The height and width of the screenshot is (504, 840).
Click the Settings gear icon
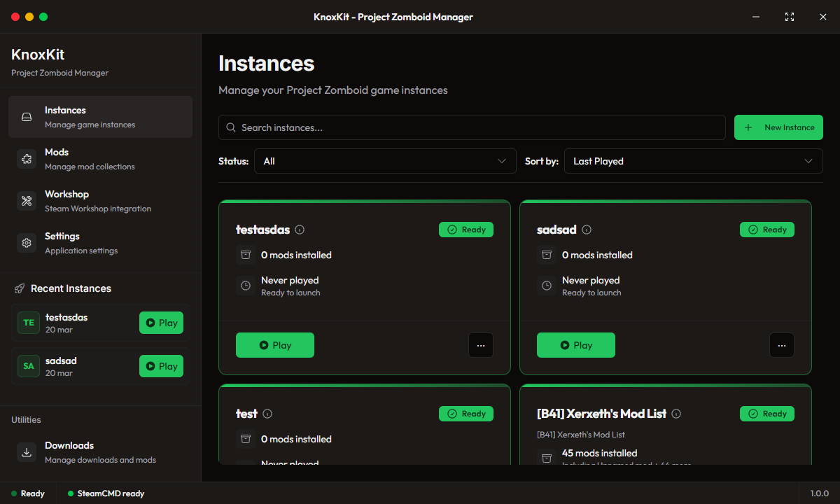point(27,243)
